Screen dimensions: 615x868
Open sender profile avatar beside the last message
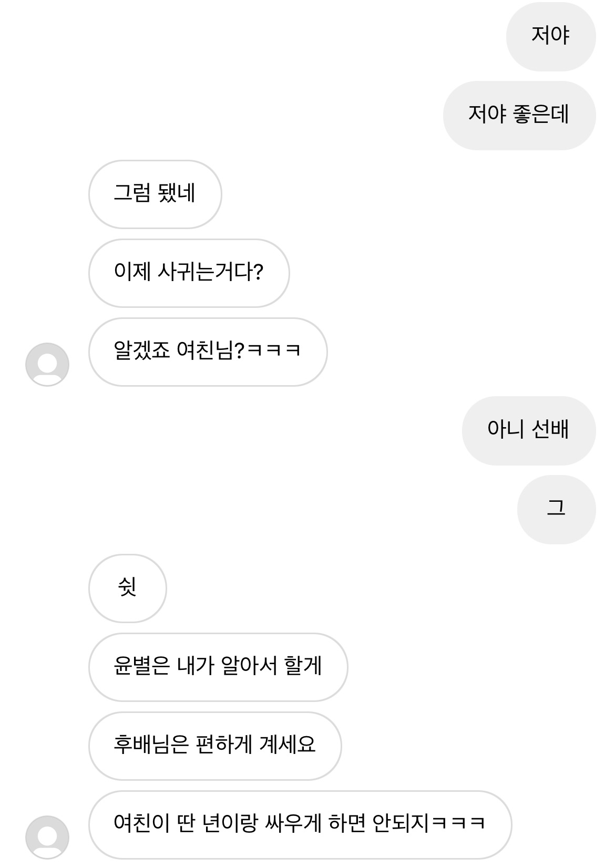pos(47,837)
